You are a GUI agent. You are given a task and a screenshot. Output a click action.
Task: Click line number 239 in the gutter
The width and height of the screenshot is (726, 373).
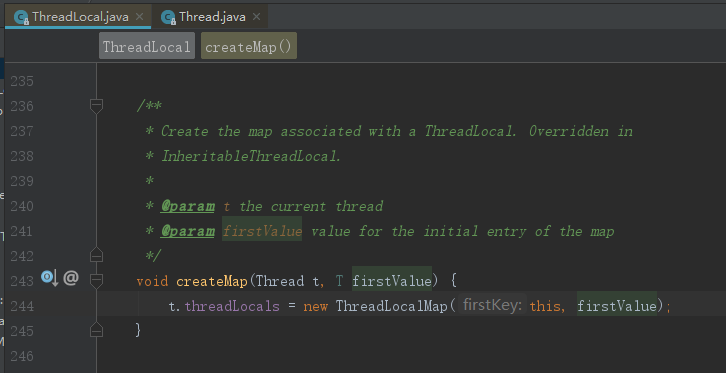point(22,181)
